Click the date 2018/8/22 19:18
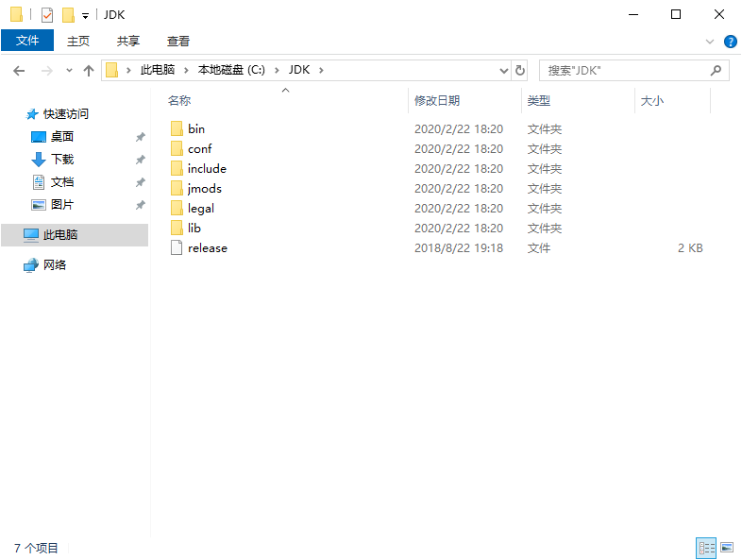Viewport: 742px width, 560px height. click(459, 248)
